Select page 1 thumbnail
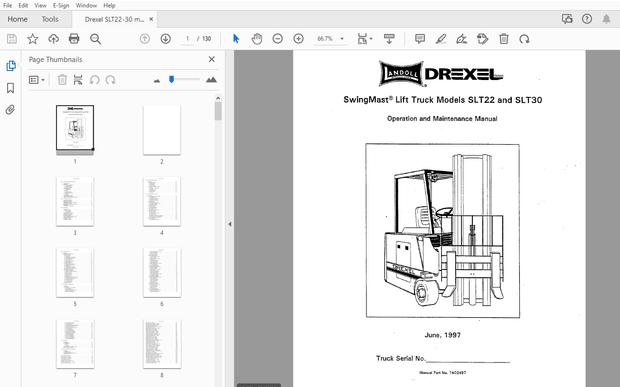The height and width of the screenshot is (387, 620). coord(75,128)
